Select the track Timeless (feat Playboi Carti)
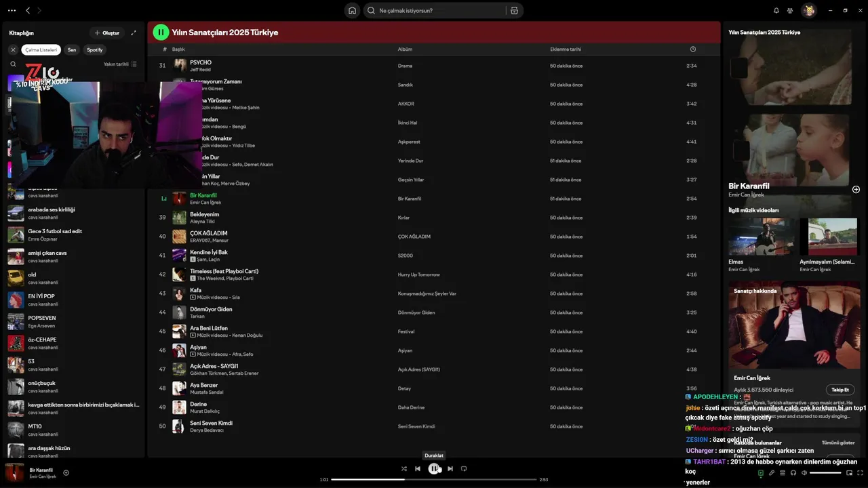 [433, 274]
